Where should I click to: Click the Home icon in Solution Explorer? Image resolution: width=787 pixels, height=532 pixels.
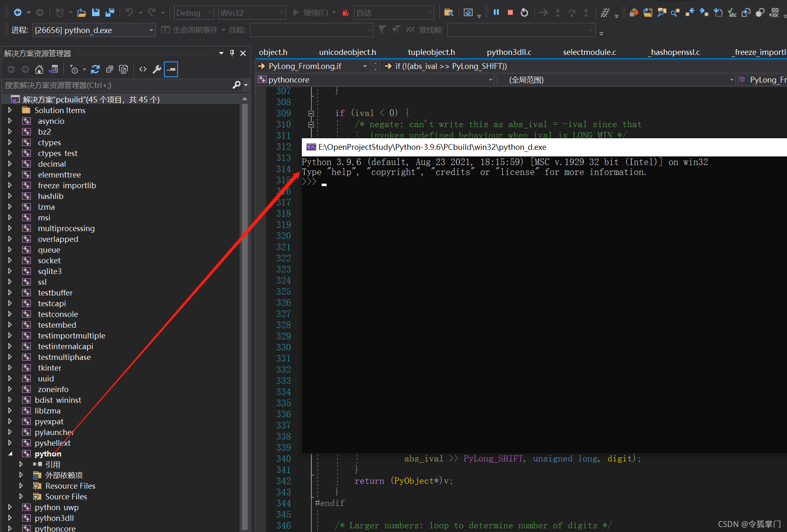click(39, 69)
